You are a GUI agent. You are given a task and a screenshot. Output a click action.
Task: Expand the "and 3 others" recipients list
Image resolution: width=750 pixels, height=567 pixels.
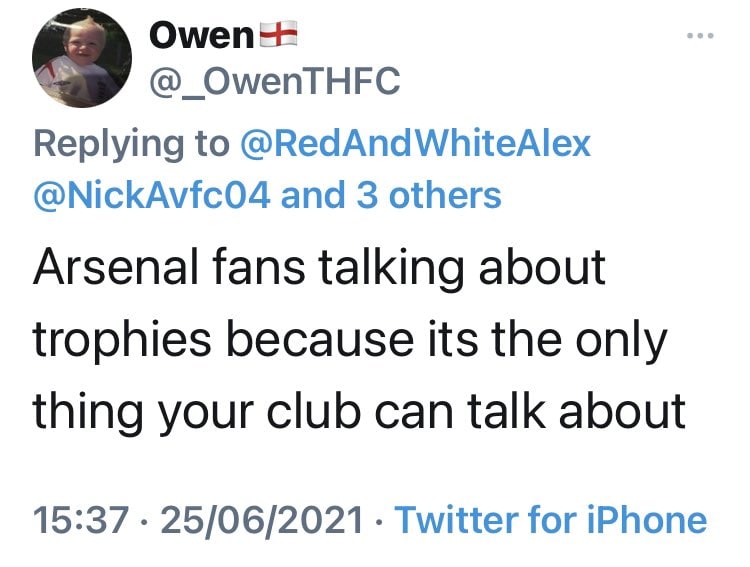click(391, 195)
